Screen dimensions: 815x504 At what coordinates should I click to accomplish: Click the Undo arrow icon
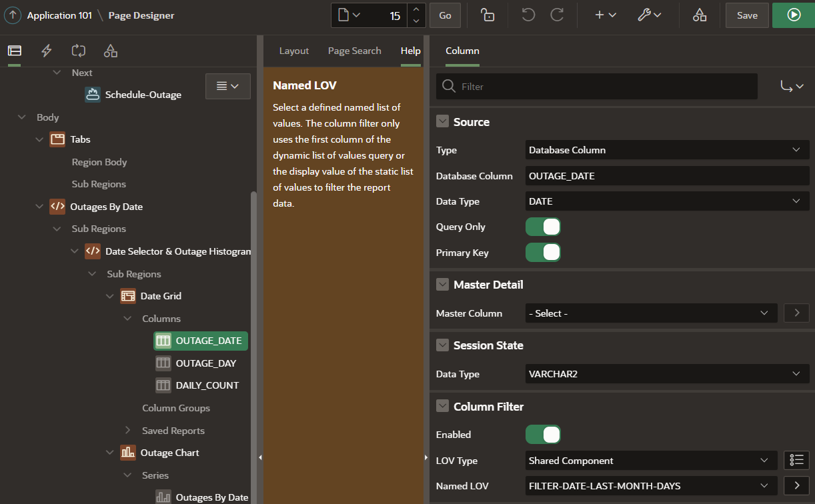(528, 15)
